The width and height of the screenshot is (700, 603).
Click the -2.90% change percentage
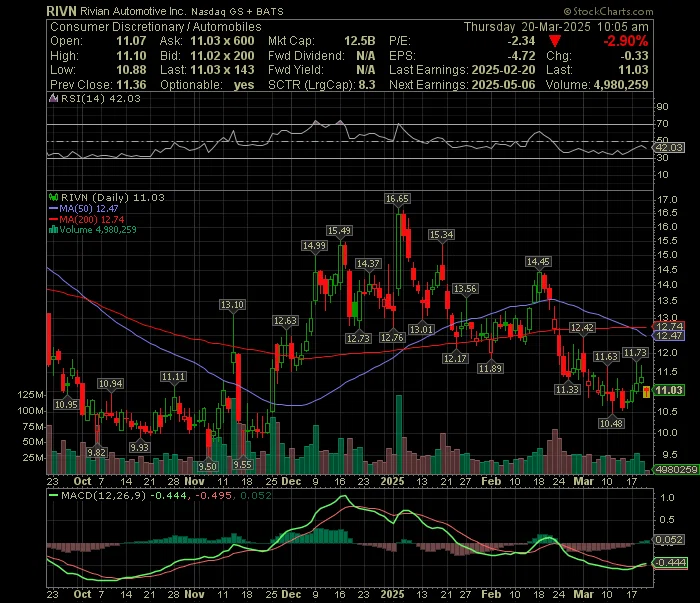(x=625, y=42)
